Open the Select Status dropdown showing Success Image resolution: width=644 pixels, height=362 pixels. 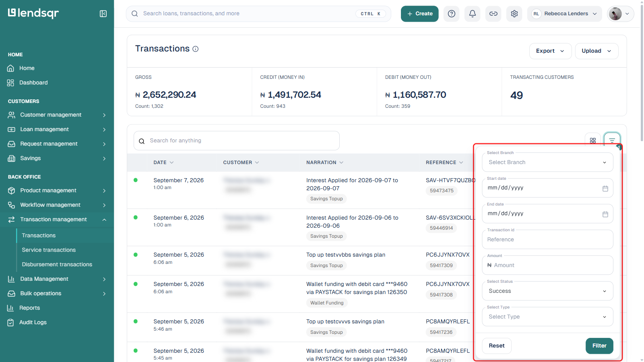click(x=547, y=291)
